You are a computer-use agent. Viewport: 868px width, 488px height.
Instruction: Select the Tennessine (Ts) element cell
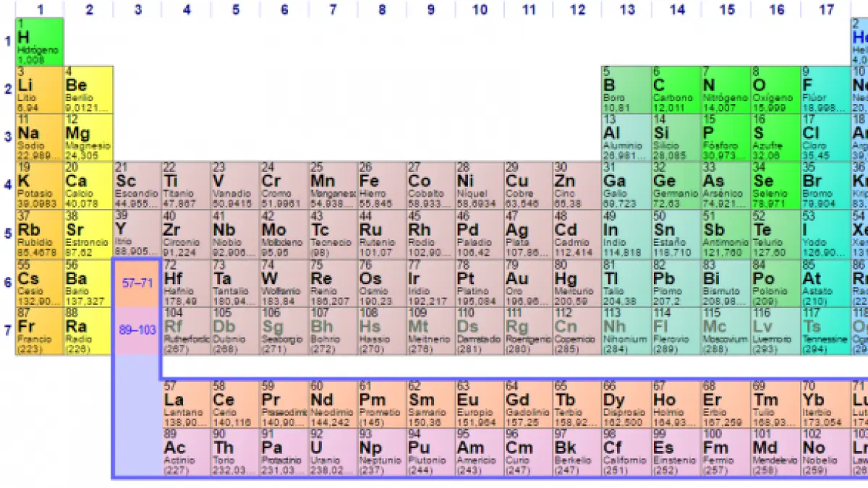click(824, 331)
